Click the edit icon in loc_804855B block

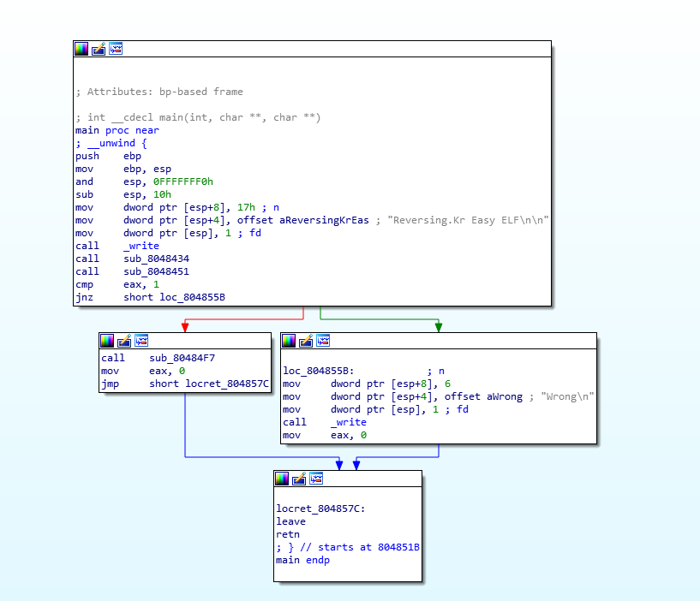(x=306, y=341)
